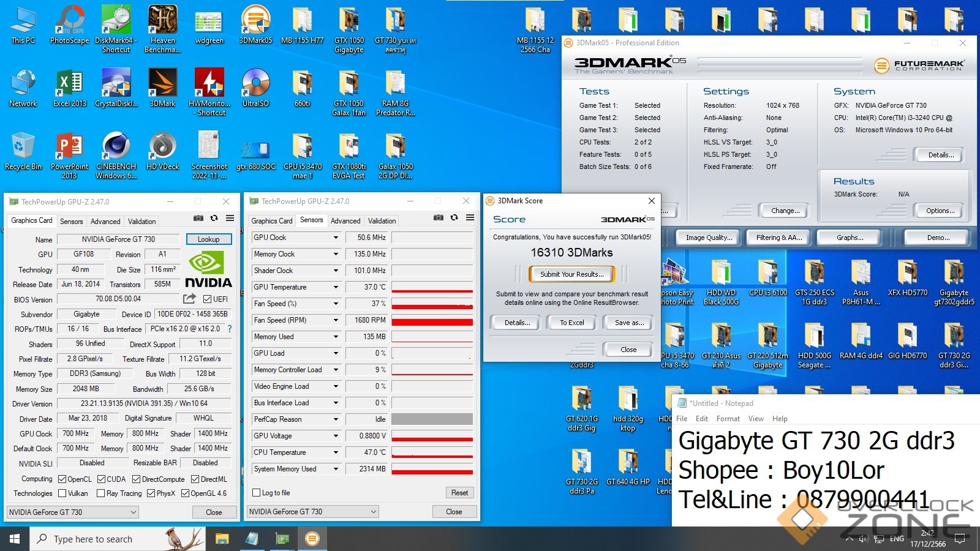Viewport: 980px width, 551px height.
Task: Open the Fan Speed (RPM) dropdown
Action: tap(336, 320)
